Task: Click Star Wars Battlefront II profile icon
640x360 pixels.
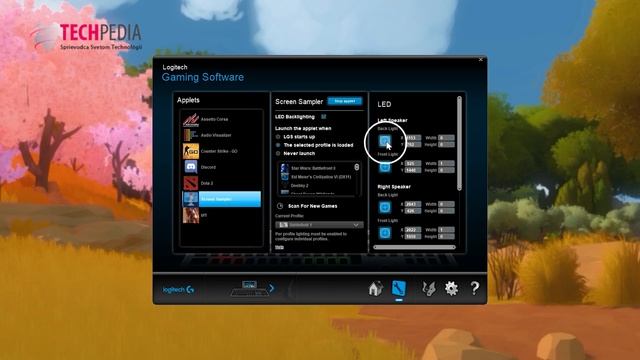Action: click(284, 168)
